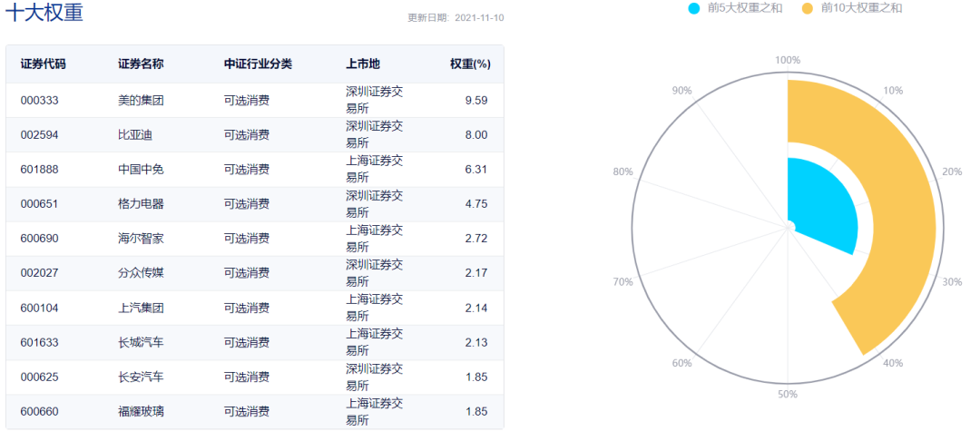
Task: Click the 权重(%) column header
Action: pos(470,64)
